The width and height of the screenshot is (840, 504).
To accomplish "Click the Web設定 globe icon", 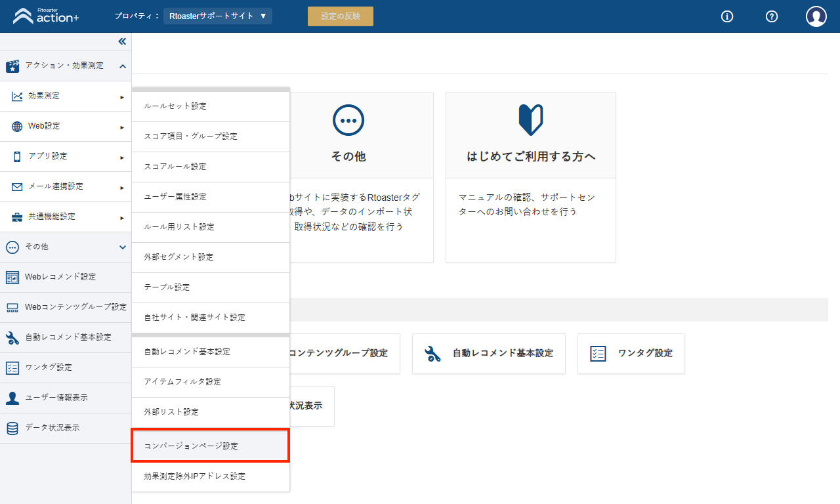I will (x=17, y=127).
